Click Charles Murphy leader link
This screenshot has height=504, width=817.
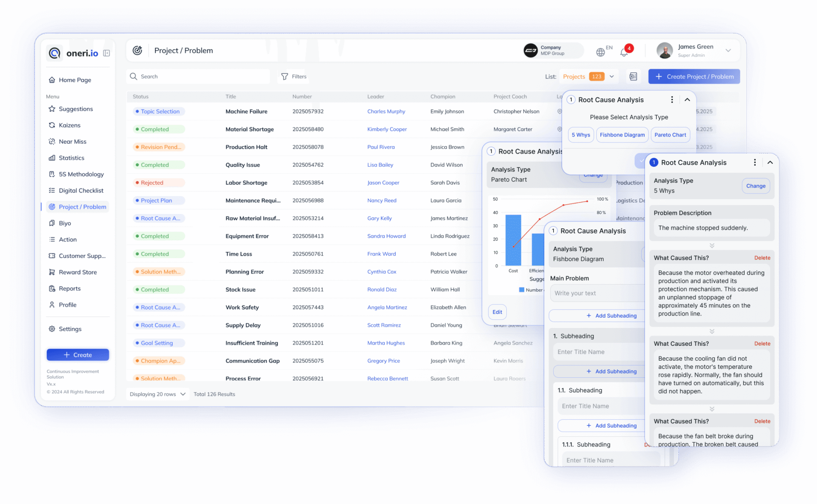386,111
